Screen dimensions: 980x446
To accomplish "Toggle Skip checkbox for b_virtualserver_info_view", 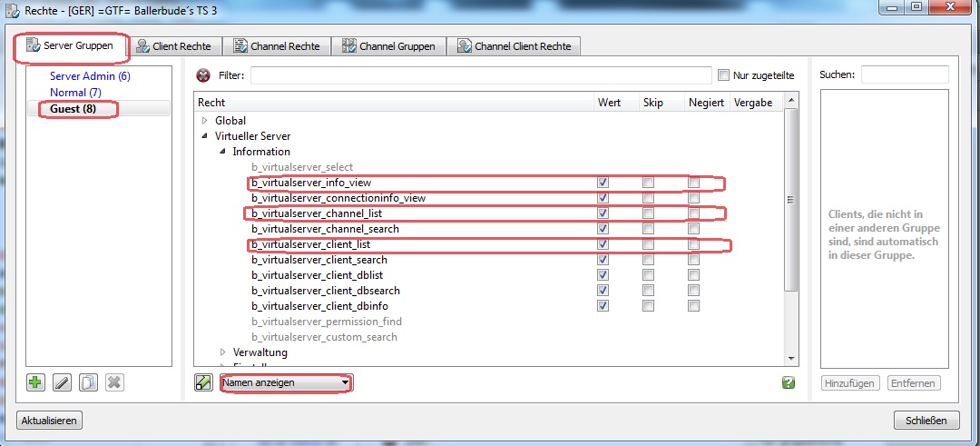I will click(x=649, y=183).
